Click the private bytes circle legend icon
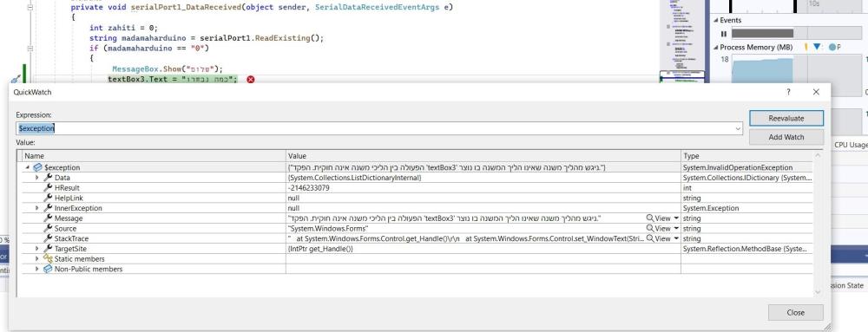868x332 pixels. pos(832,48)
